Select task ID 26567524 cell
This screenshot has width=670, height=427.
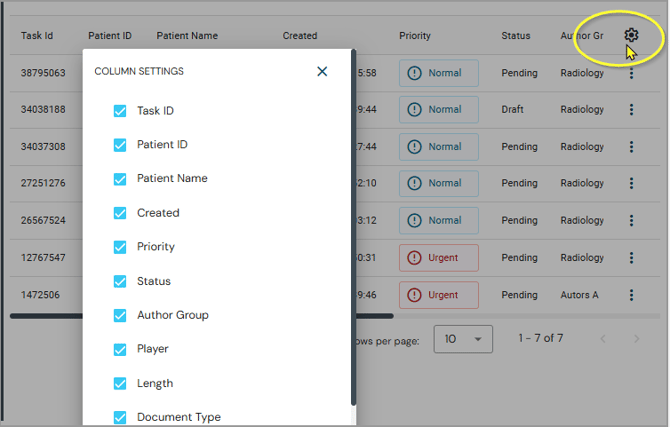click(x=43, y=221)
